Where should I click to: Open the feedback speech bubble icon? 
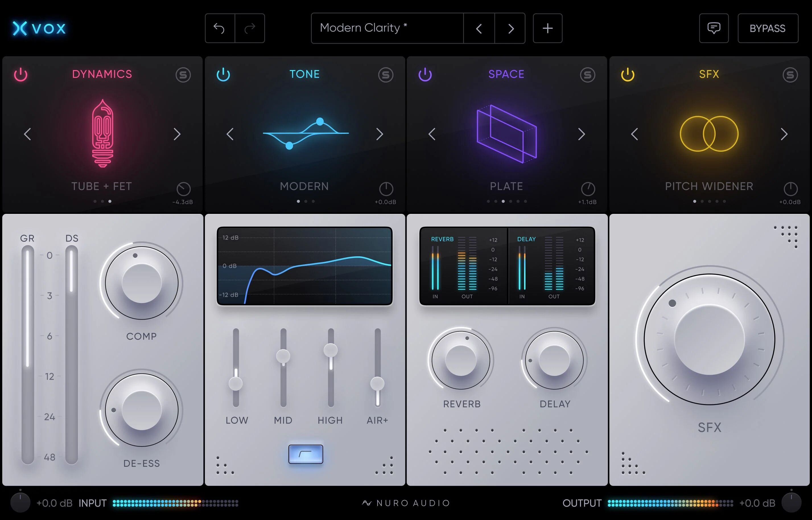(x=714, y=28)
